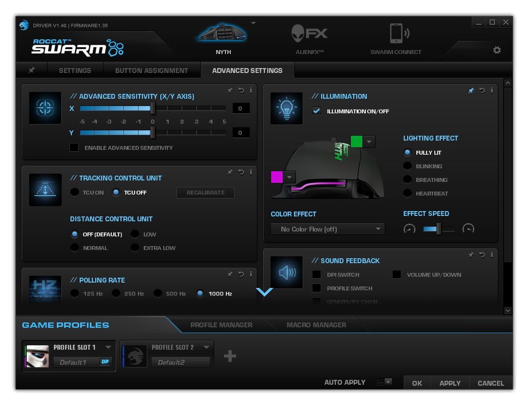Click the fast effect speed gauge icon
The image size is (532, 410).
468,228
